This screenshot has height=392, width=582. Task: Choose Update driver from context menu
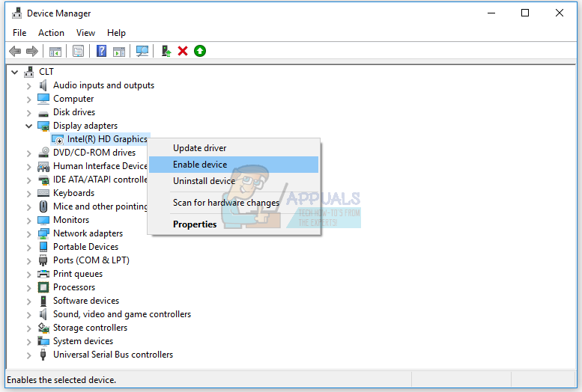coord(234,148)
